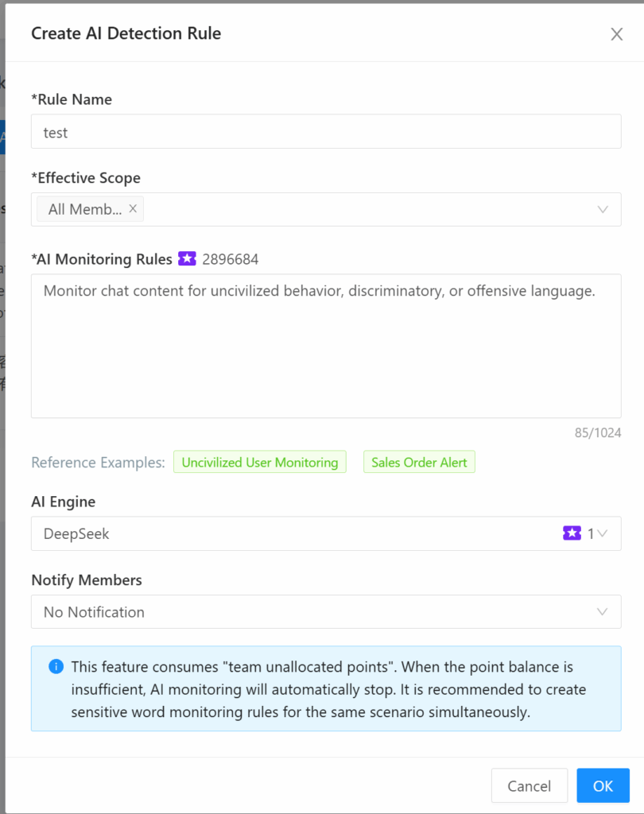Select the Uncivilized User Monitoring reference example

260,462
